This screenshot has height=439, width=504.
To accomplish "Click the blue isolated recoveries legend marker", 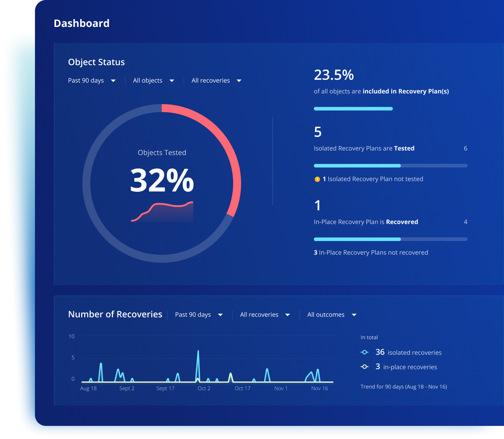I will 365,352.
